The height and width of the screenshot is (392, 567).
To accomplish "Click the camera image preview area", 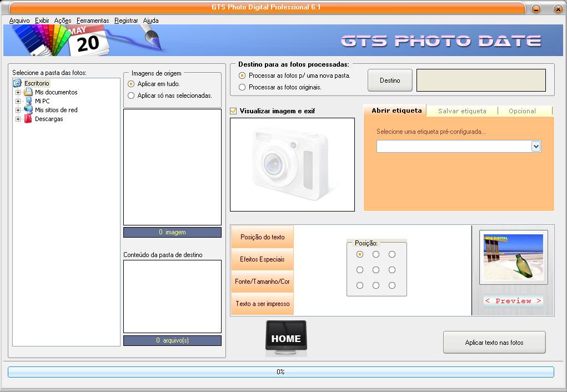I will [292, 164].
